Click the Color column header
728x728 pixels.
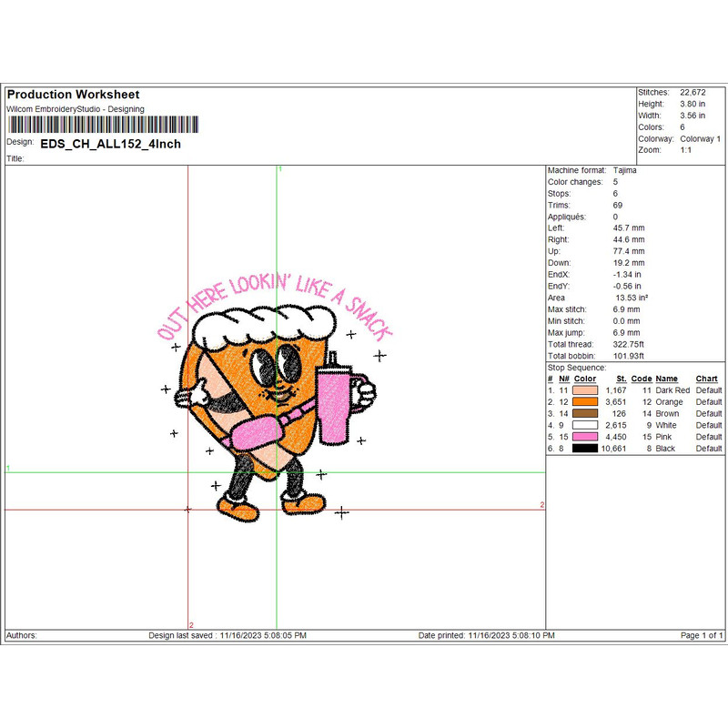tap(585, 379)
